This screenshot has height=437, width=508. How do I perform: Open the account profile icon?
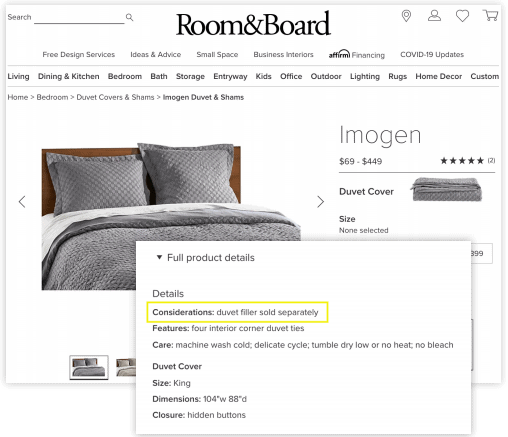(434, 16)
